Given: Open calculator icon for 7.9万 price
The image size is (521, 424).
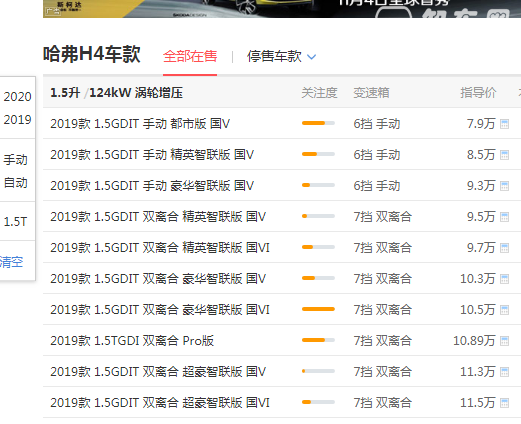Looking at the screenshot, I should (504, 124).
